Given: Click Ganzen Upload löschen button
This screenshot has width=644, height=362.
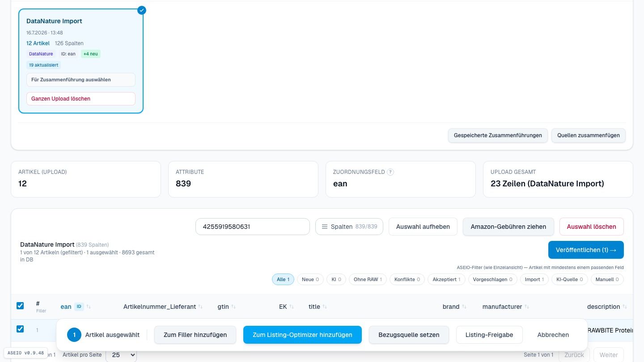Looking at the screenshot, I should pos(81,99).
